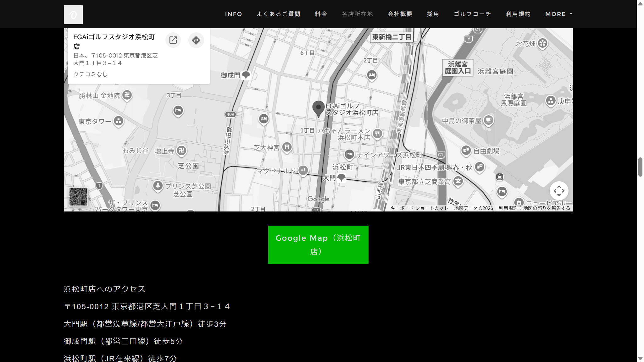Click the お花畑 flower icon
Screen dimensions: 644x362
(x=542, y=43)
